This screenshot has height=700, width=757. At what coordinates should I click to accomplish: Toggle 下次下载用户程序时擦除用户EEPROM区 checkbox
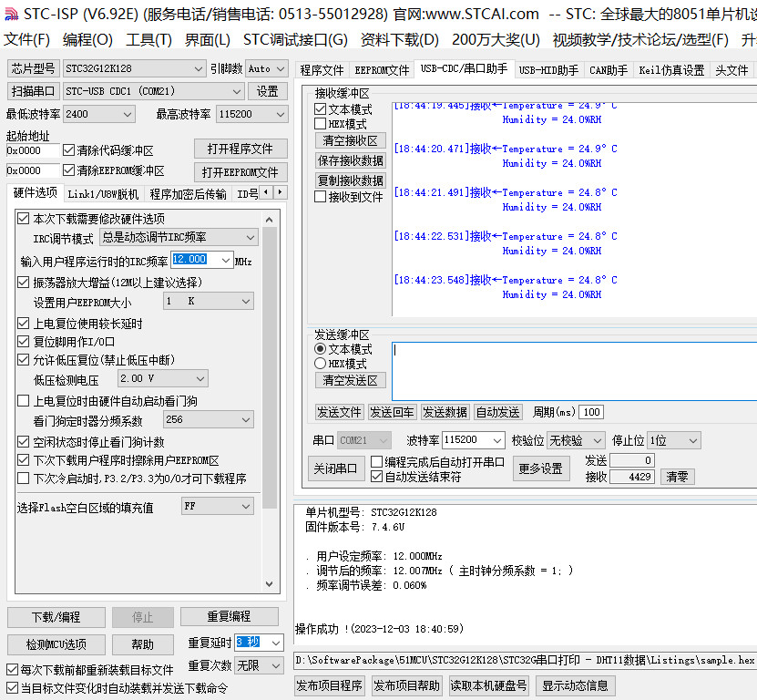23,460
